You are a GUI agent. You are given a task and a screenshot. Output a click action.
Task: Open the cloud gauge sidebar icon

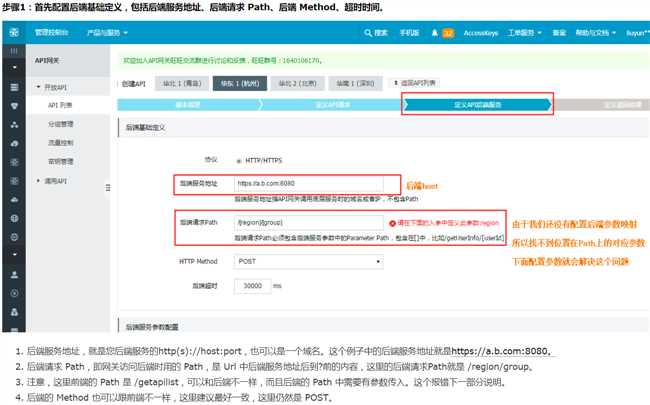tap(14, 143)
